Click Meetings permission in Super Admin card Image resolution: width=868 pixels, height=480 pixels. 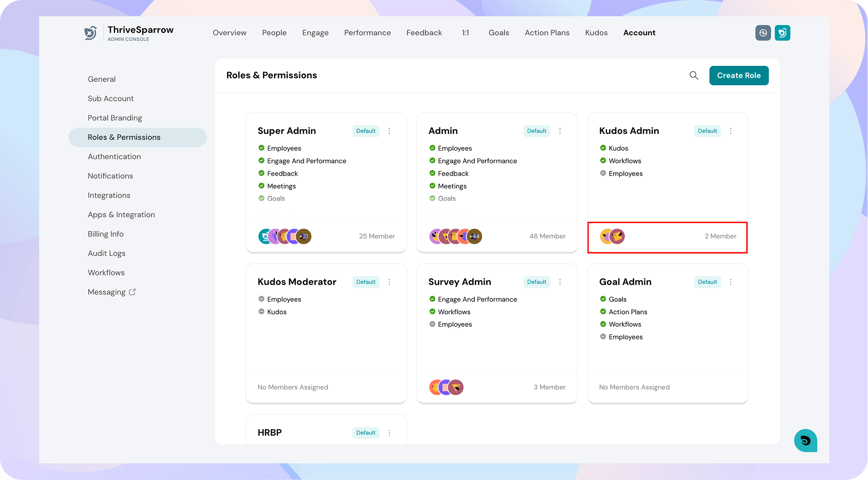pyautogui.click(x=282, y=186)
